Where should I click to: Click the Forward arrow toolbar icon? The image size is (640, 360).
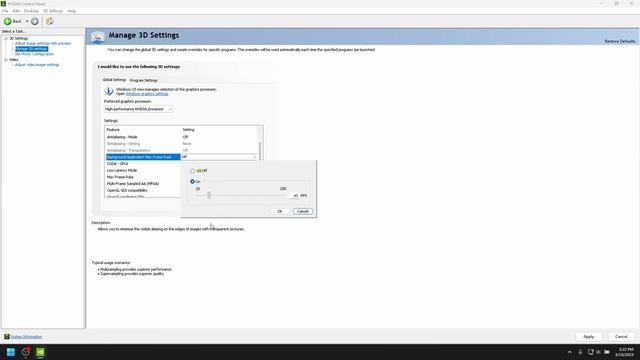click(x=35, y=21)
